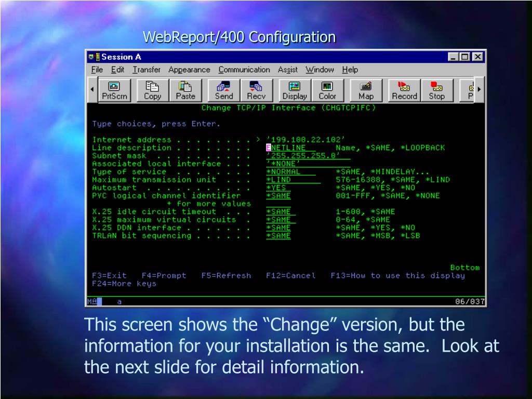Close the Session A window
This screenshot has height=399, width=532.
(x=478, y=57)
